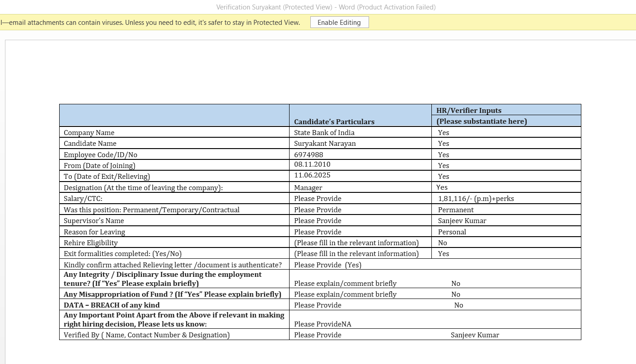This screenshot has height=364, width=636.
Task: Click the (Please substantiate here) header text
Action: click(x=482, y=121)
